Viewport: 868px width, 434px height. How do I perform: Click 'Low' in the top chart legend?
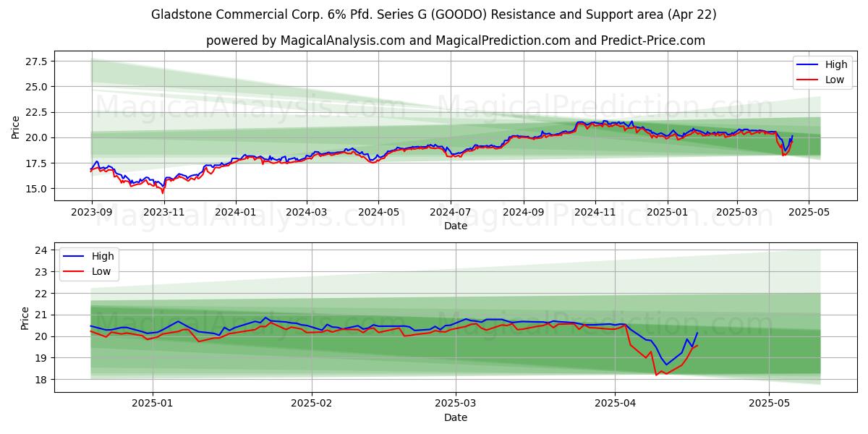point(835,80)
